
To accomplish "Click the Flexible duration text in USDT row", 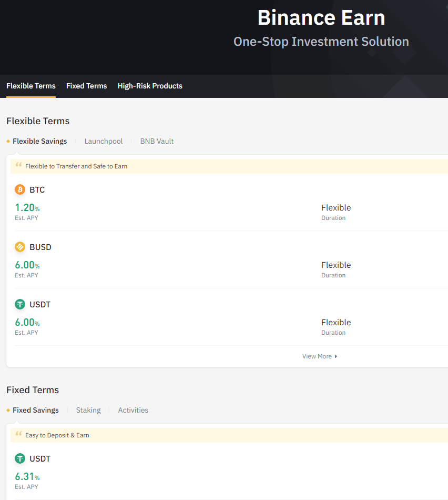I will pos(336,323).
